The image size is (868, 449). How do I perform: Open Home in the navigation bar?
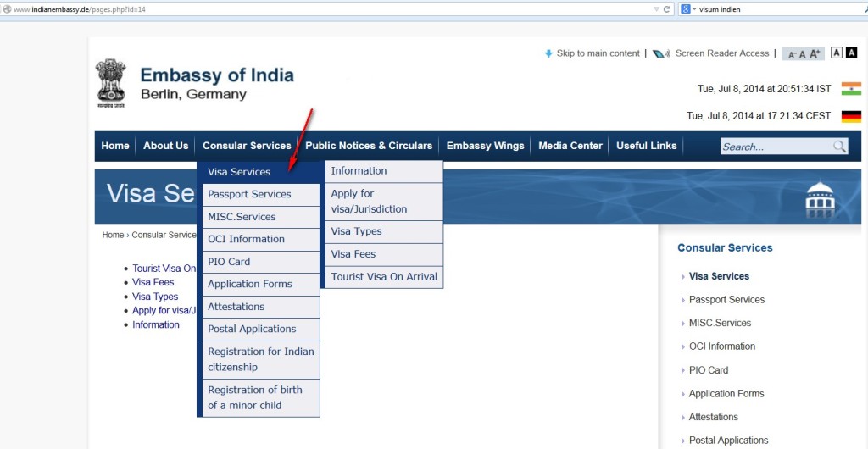click(115, 146)
